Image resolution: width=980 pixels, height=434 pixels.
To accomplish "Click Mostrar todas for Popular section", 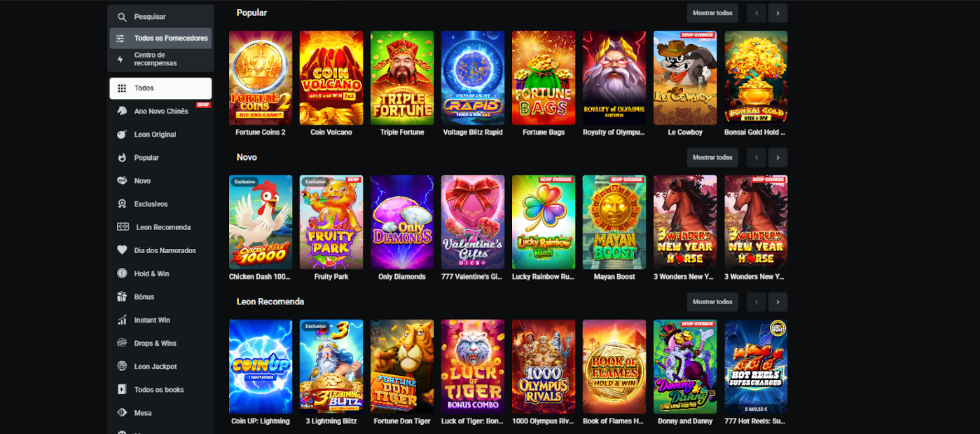I will 712,13.
